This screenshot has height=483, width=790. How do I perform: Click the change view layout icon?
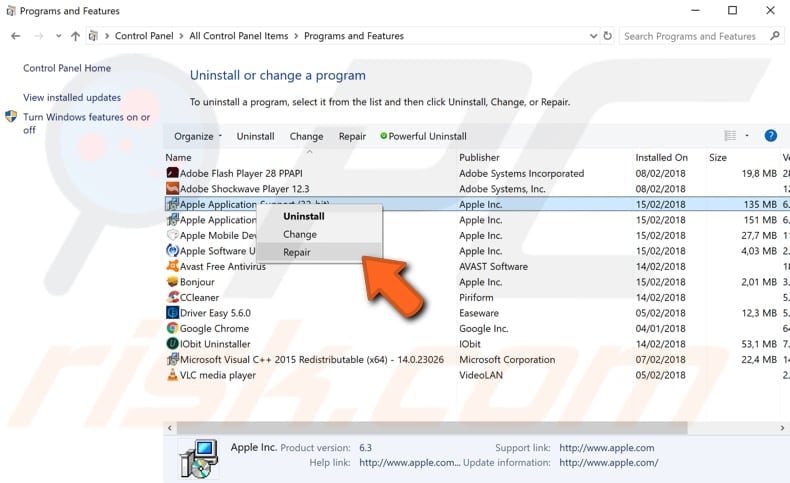coord(730,135)
